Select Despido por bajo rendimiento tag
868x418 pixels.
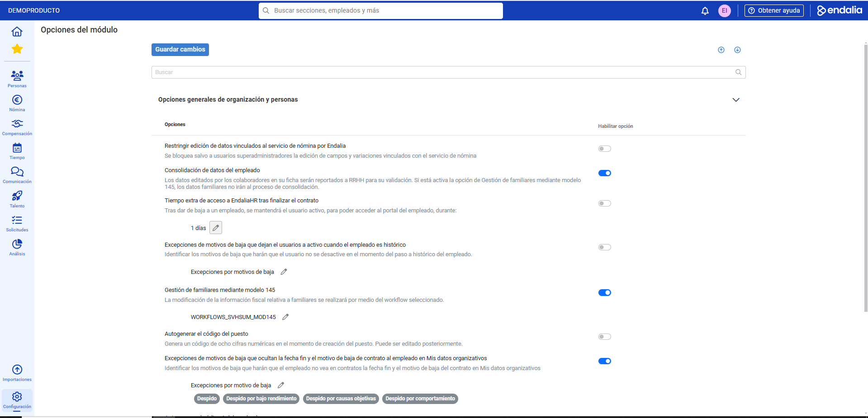click(261, 399)
